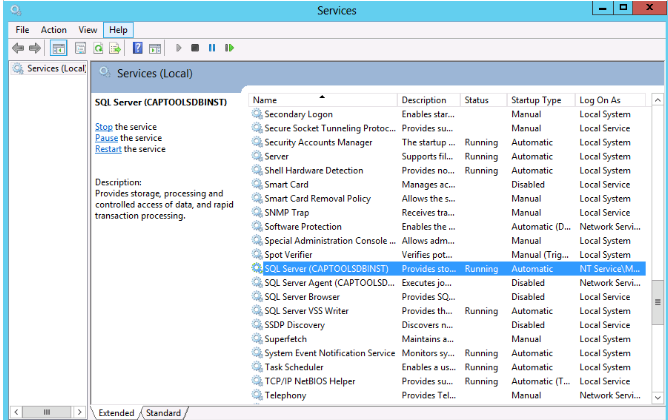This screenshot has width=668, height=420.
Task: Select SQL Server Agent (CAPTOOLSD...) row
Action: click(x=447, y=282)
